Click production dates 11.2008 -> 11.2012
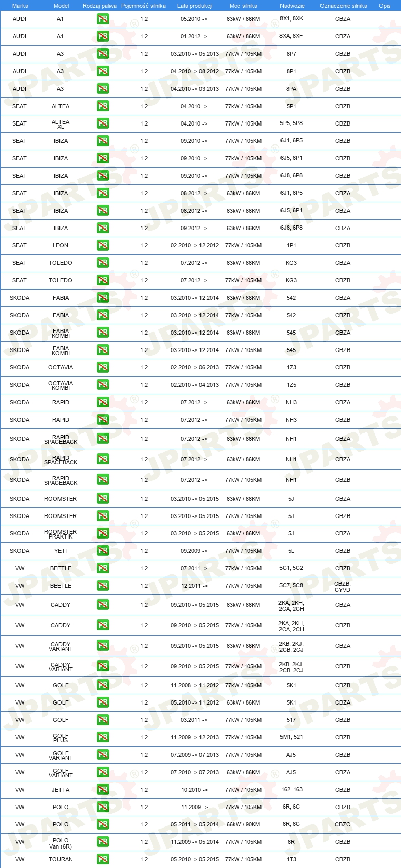The image size is (401, 868). (x=195, y=685)
